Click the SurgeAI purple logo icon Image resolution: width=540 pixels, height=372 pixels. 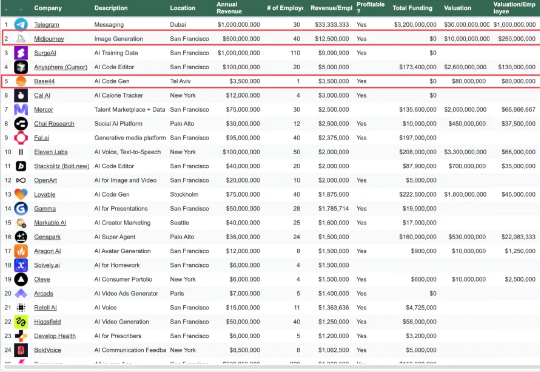21,53
